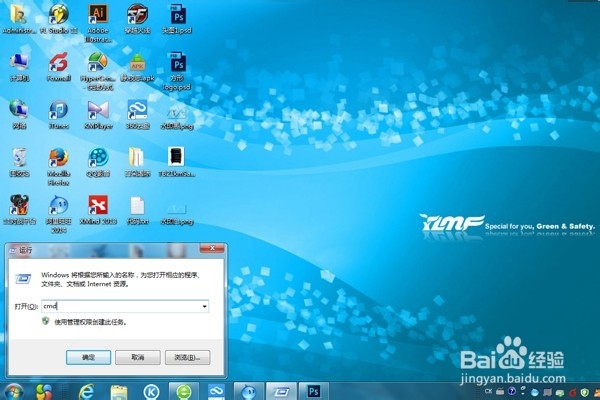Switch to the 360云盘 taskbar button

coord(216,392)
